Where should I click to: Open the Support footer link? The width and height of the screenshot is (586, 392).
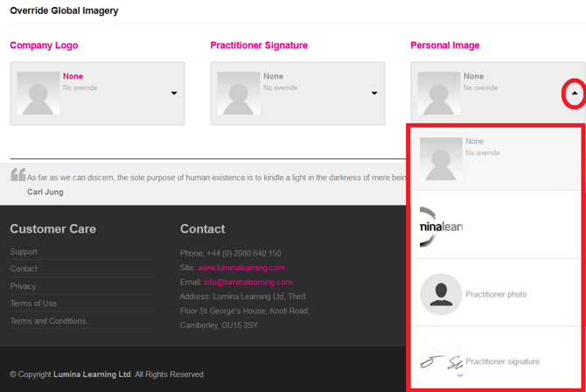click(x=24, y=252)
